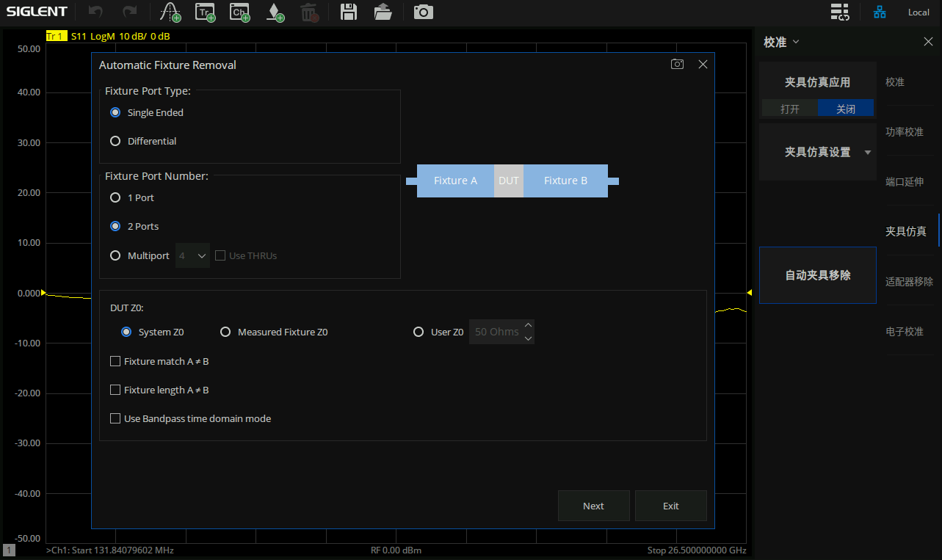
Task: Increase User Z0 value with up arrow
Action: tap(528, 325)
